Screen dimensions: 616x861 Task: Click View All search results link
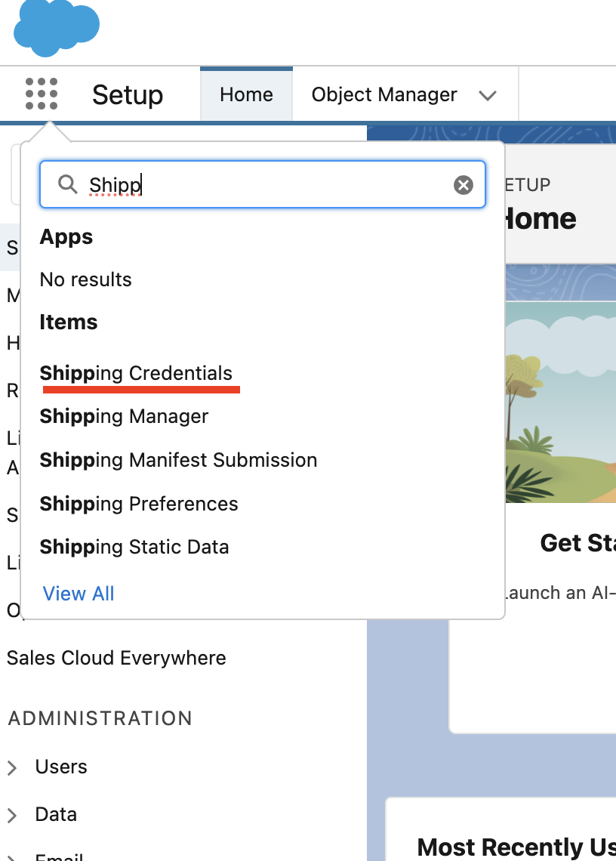coord(79,593)
